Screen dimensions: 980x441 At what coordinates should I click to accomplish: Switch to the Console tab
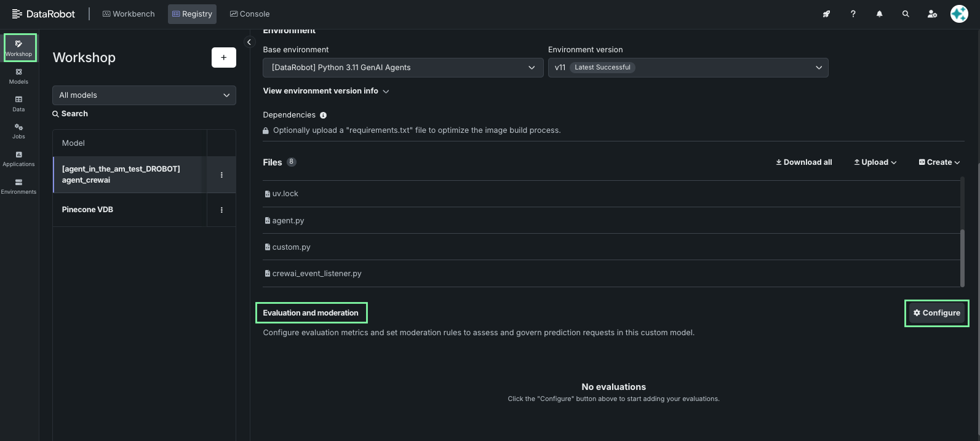[250, 14]
